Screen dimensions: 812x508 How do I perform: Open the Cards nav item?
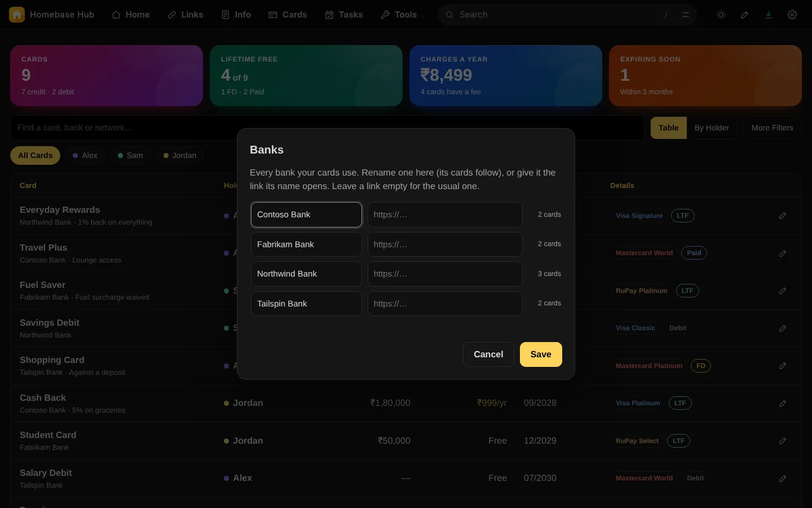(288, 15)
